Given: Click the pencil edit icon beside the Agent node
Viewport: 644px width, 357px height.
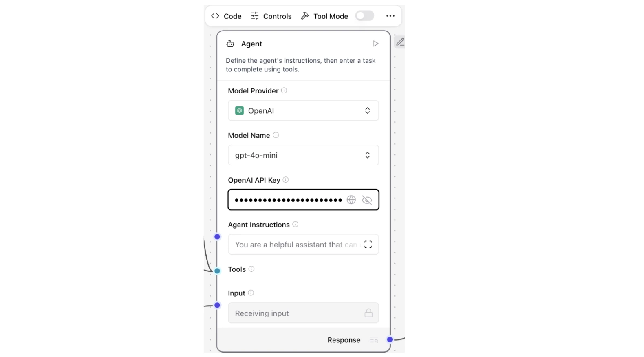Looking at the screenshot, I should [x=400, y=42].
